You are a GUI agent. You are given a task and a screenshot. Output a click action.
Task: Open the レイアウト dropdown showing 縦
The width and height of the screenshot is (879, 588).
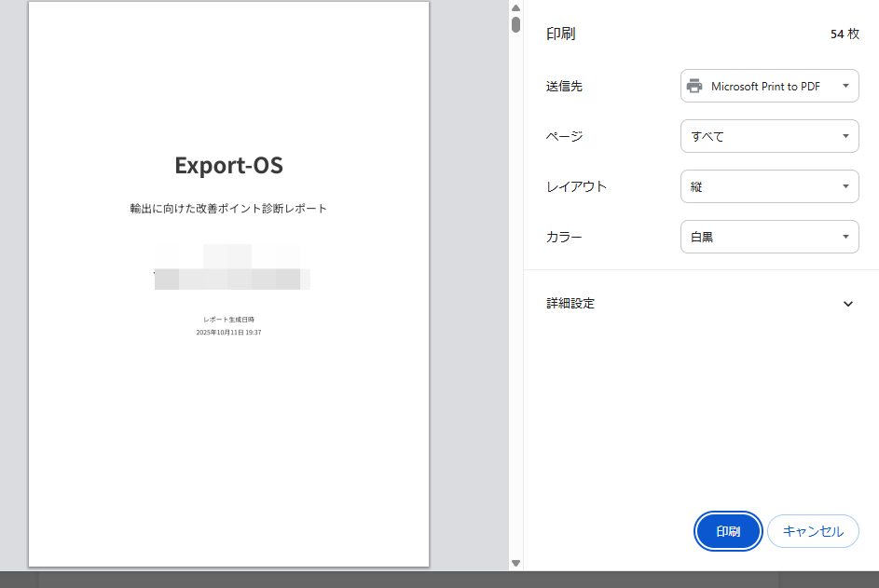click(769, 186)
